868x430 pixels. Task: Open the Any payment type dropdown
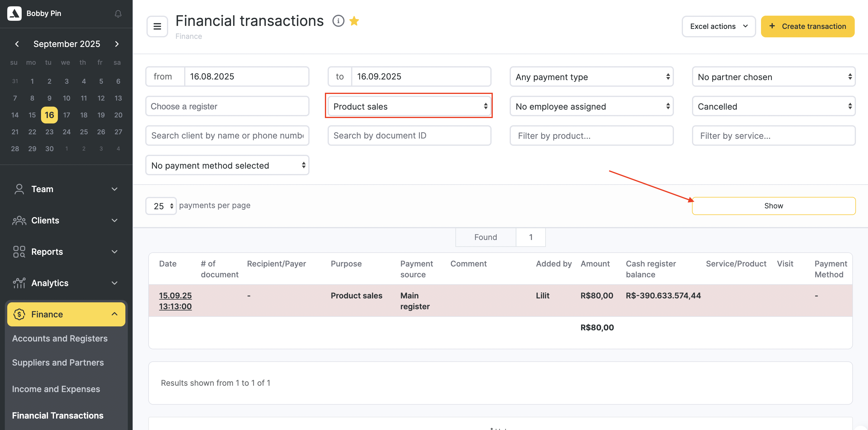(x=591, y=77)
